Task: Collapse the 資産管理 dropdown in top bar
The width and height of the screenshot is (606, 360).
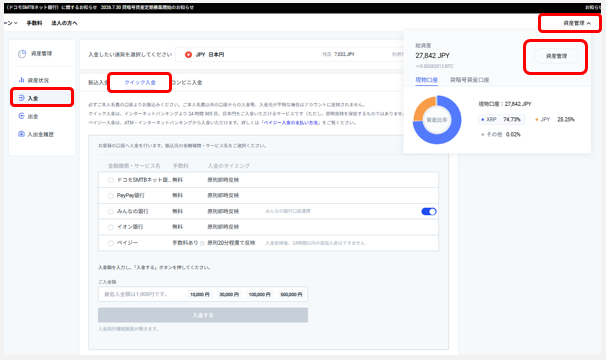Action: coord(577,23)
